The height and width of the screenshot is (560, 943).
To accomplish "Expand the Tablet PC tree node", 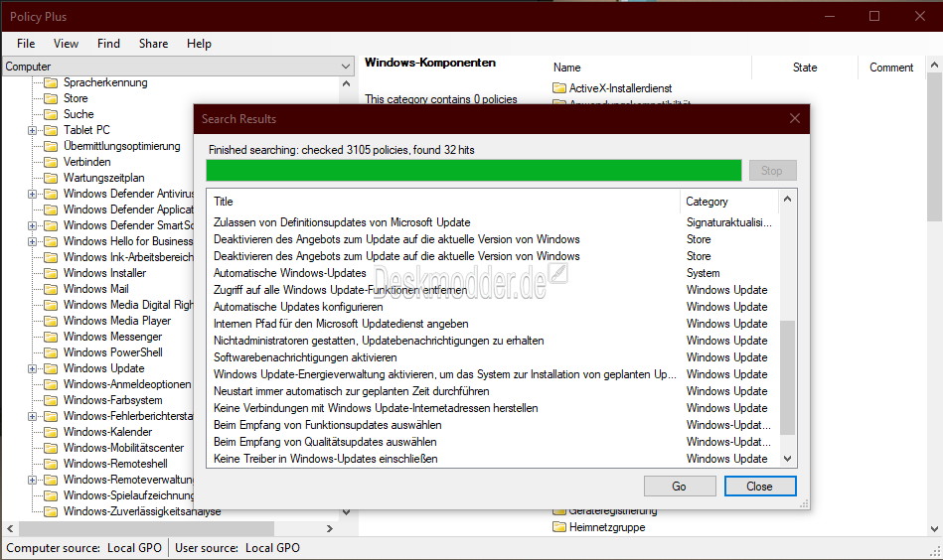I will tap(33, 130).
